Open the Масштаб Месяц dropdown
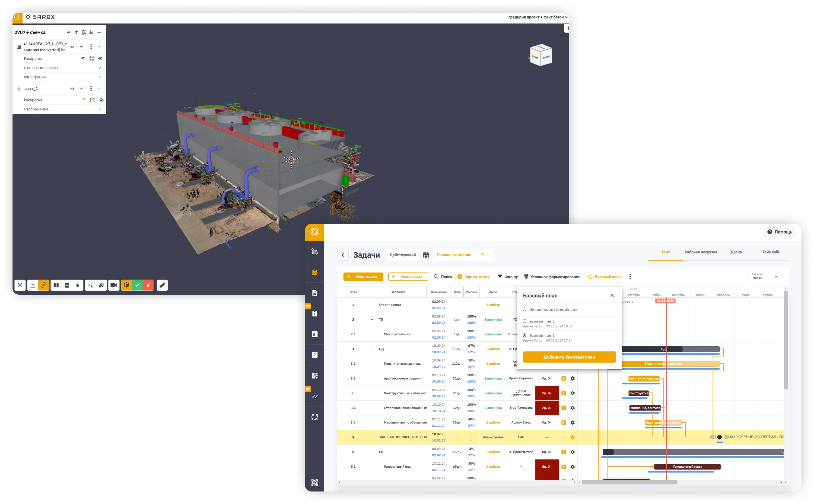 coord(764,276)
